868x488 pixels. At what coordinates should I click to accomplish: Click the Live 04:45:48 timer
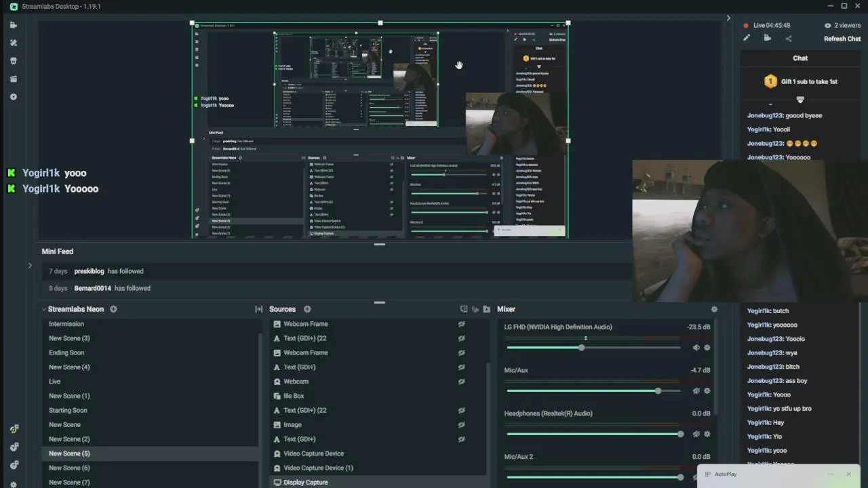coord(772,25)
